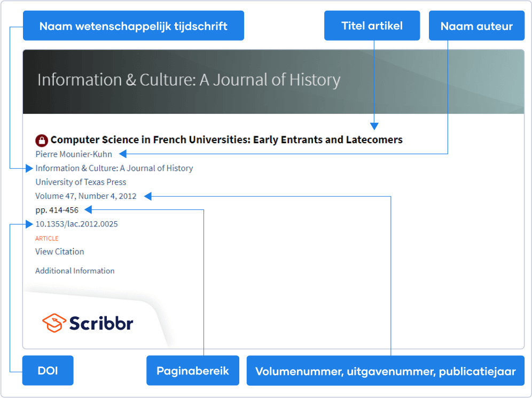Viewport: 532px width, 398px height.
Task: Click the arrowhead next to pp. 414-456
Action: (88, 210)
